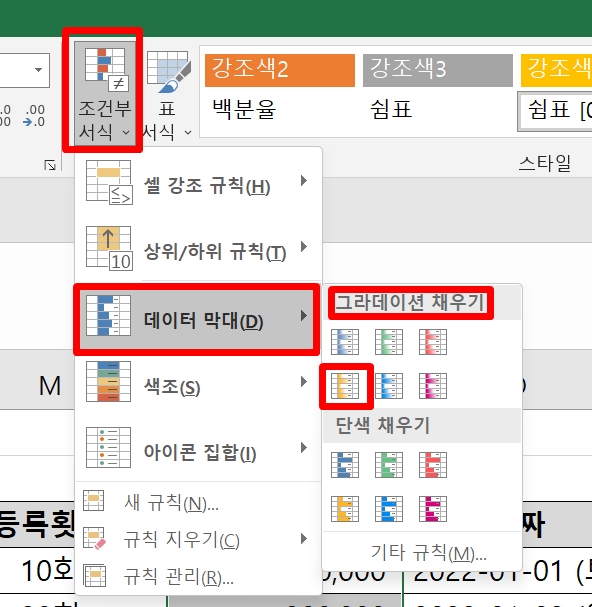Expand arrow beside 아이콘 집합
Viewport: 592px width, 607px height.
(304, 448)
